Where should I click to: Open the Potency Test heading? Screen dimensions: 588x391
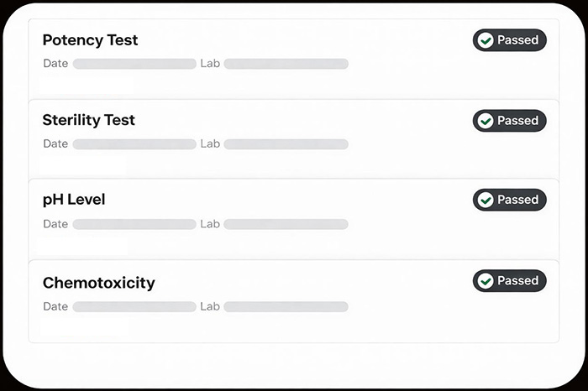click(x=90, y=40)
